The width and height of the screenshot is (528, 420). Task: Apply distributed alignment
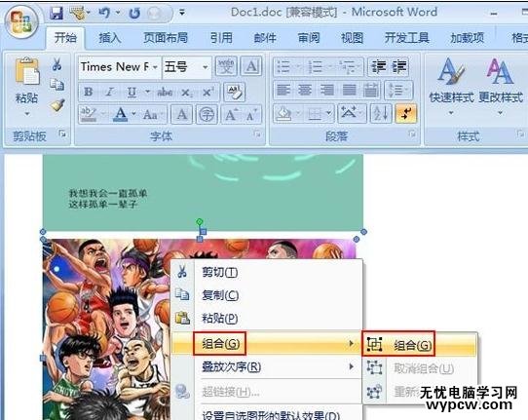(371, 90)
